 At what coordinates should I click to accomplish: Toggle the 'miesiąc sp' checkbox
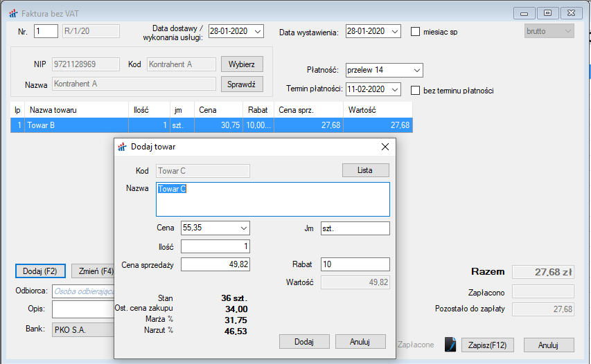pos(416,31)
